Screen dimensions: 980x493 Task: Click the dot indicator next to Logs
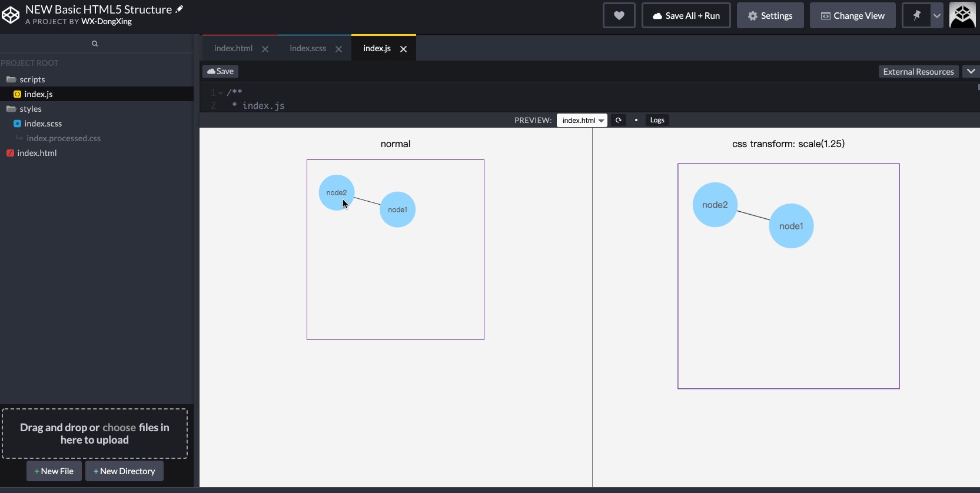point(636,120)
